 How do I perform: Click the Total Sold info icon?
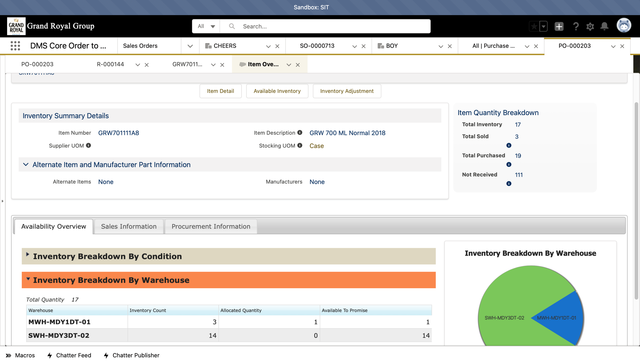[509, 145]
